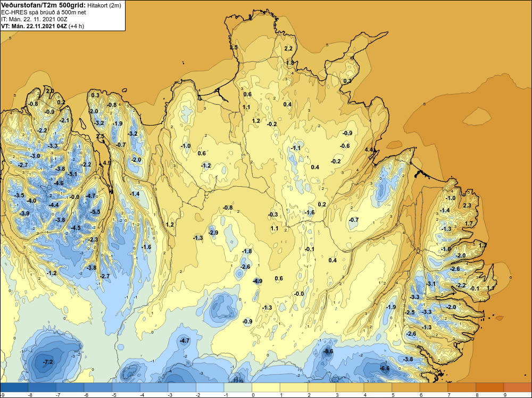Select the line 'EC-HRES spá brúuð á 500m net'
This screenshot has width=532, height=398.
coord(44,13)
